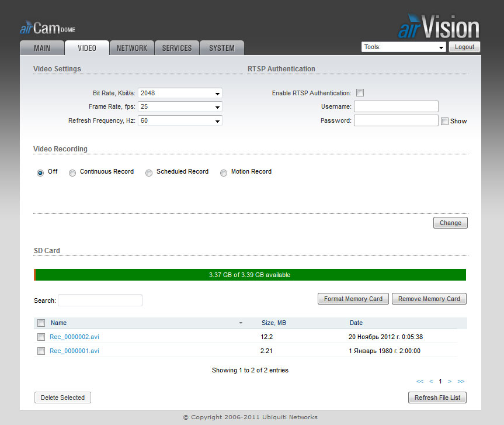Click the SD card capacity bar

coord(250,274)
